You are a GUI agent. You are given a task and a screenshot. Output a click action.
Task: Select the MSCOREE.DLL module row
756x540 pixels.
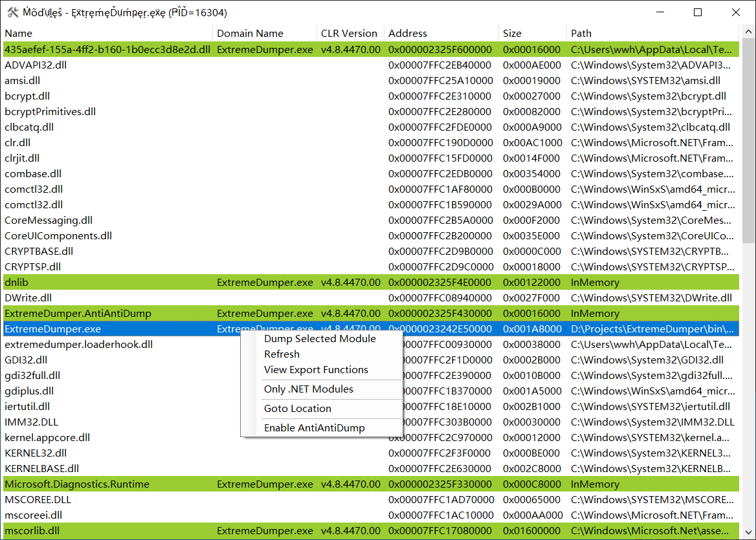[371, 499]
